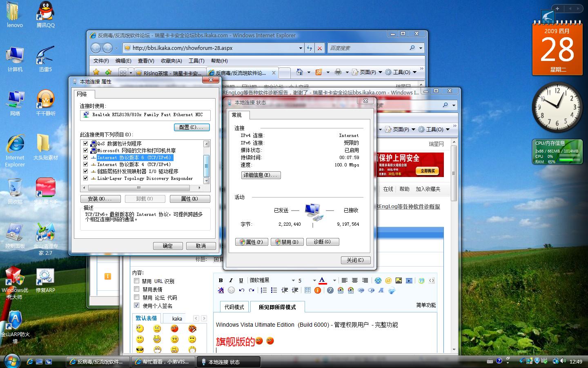
Task: Check the '禁用 URL 识别' option
Action: point(137,281)
